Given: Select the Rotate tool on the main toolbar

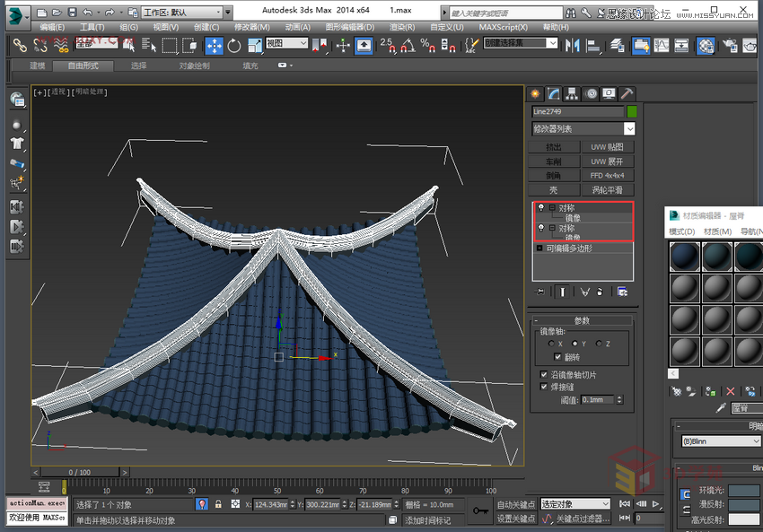Looking at the screenshot, I should coord(234,44).
